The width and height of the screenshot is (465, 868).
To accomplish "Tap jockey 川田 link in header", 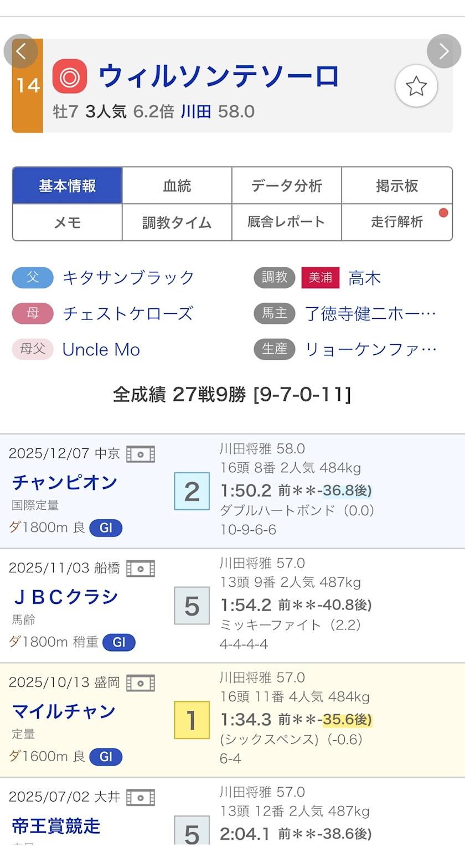I will tap(196, 112).
